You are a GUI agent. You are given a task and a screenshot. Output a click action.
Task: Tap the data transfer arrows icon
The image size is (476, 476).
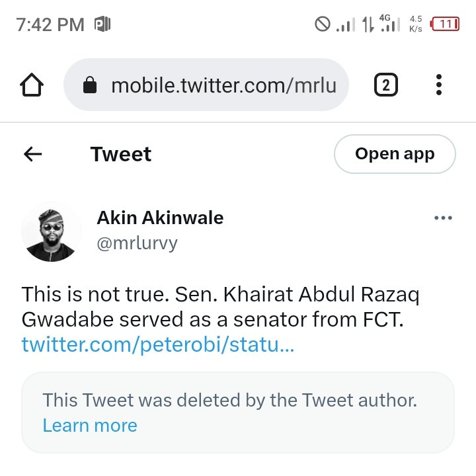(367, 24)
